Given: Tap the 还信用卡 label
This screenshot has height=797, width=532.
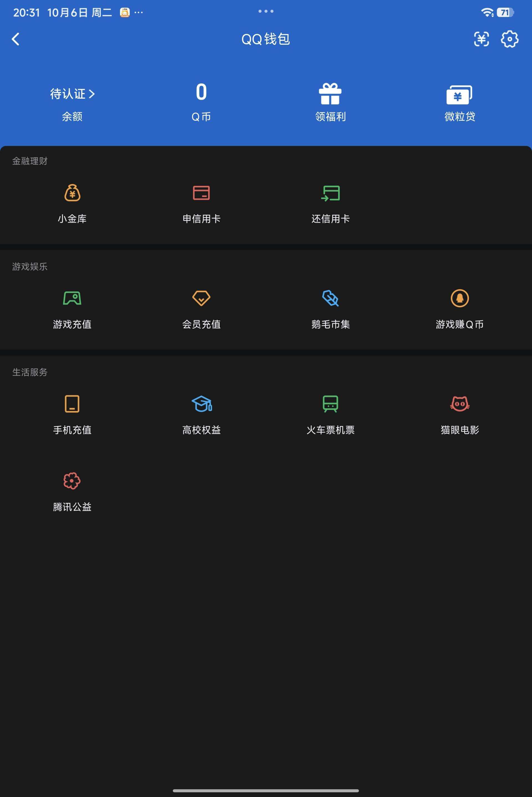Looking at the screenshot, I should 331,219.
